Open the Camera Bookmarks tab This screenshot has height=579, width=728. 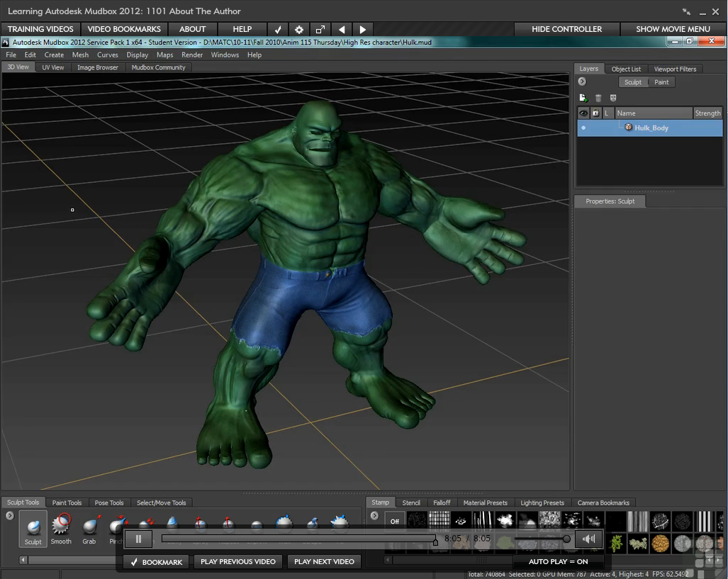pyautogui.click(x=603, y=503)
